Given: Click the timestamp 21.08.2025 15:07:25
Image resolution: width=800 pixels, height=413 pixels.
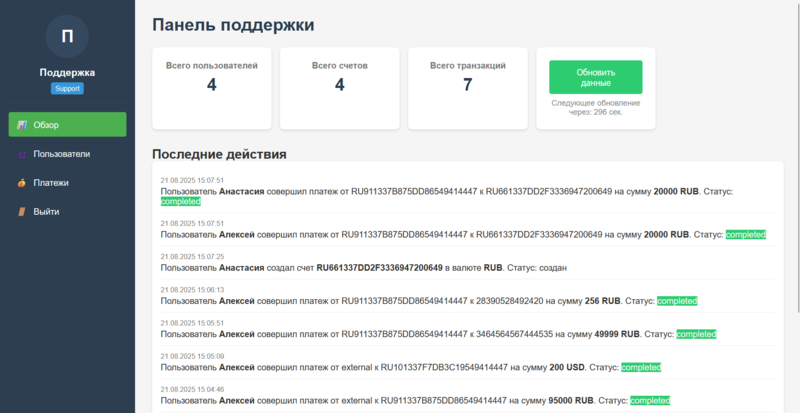Looking at the screenshot, I should (192, 257).
